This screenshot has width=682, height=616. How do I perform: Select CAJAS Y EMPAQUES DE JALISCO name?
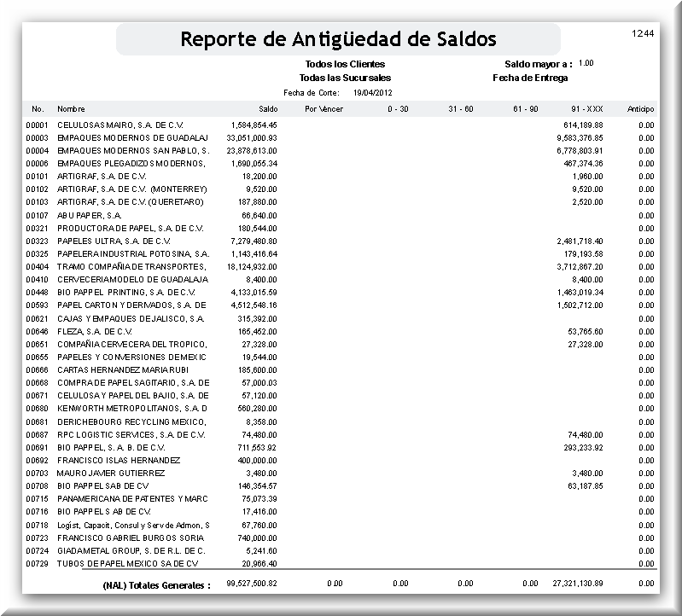coord(131,319)
